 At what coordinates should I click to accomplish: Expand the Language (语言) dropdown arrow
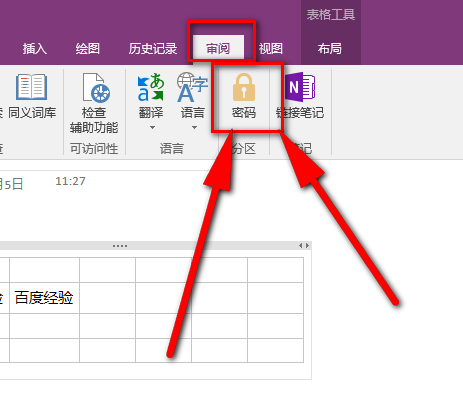point(194,127)
